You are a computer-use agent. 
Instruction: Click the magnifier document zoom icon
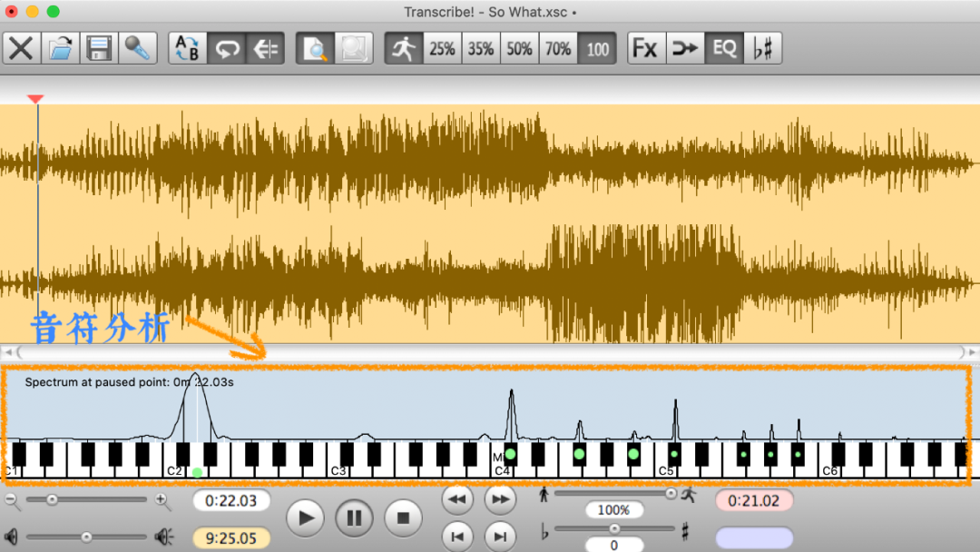click(x=315, y=48)
